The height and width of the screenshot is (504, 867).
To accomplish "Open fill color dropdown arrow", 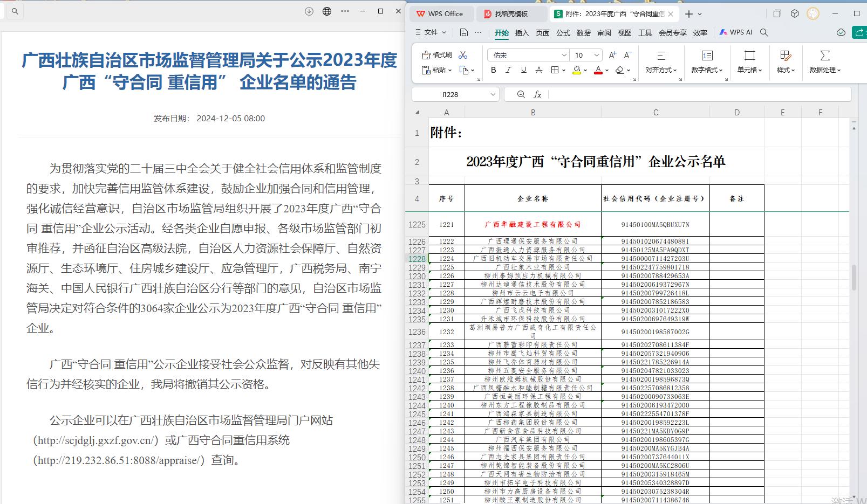I will pos(585,71).
